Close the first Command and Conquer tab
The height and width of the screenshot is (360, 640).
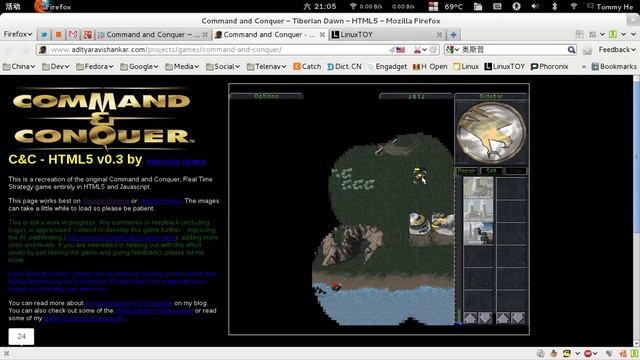click(x=205, y=35)
